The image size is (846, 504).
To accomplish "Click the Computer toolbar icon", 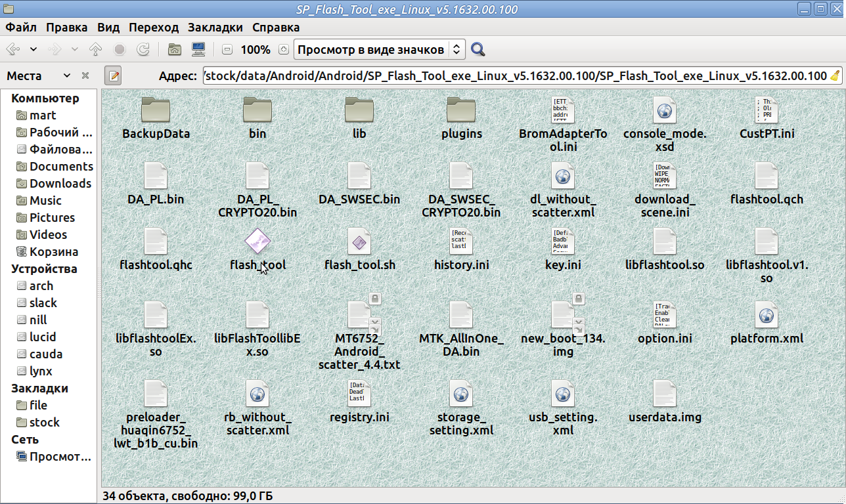I will [198, 49].
